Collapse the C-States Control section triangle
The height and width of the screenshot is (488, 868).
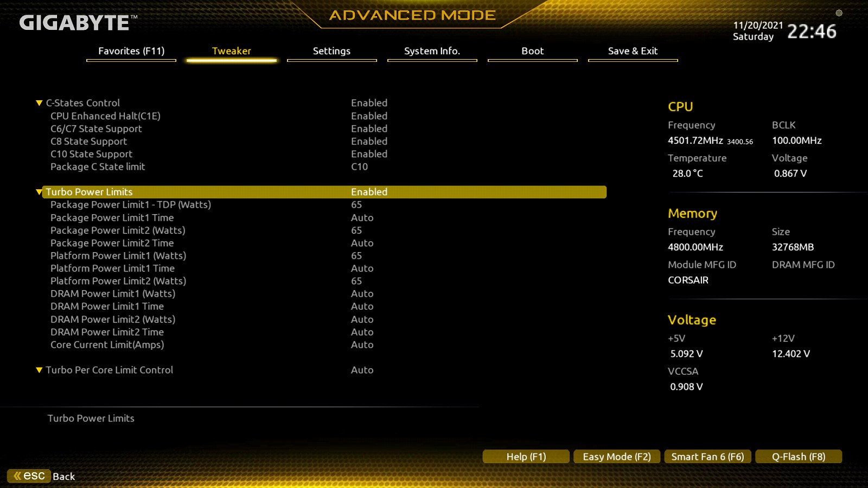click(x=39, y=103)
